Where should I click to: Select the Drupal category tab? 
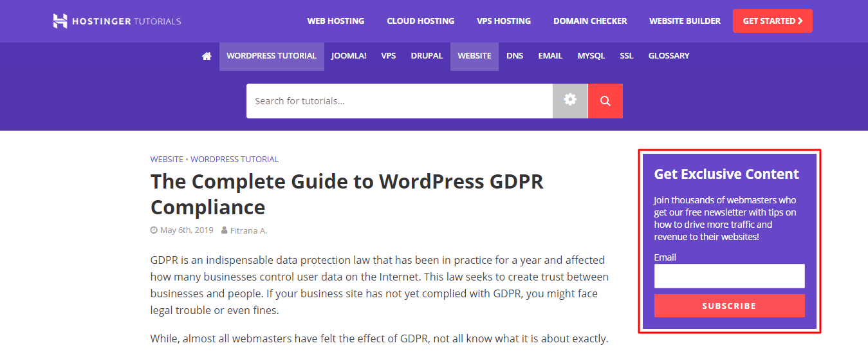pyautogui.click(x=427, y=56)
